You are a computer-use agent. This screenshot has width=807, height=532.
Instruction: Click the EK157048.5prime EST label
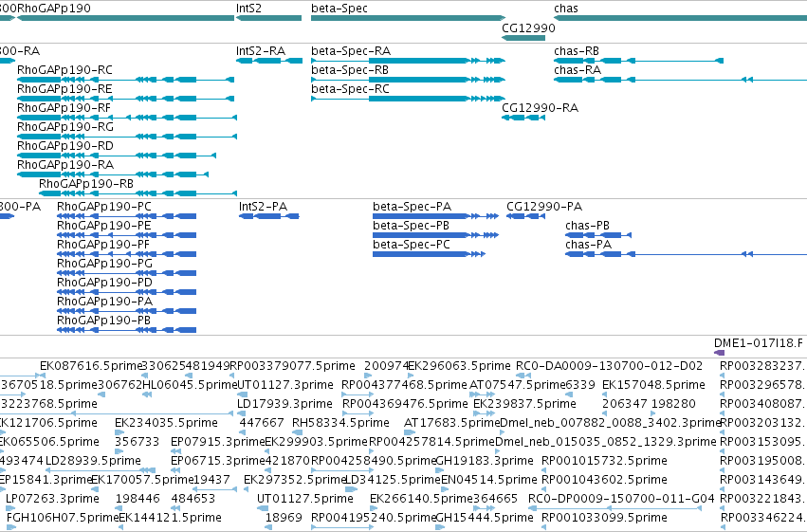pyautogui.click(x=653, y=385)
